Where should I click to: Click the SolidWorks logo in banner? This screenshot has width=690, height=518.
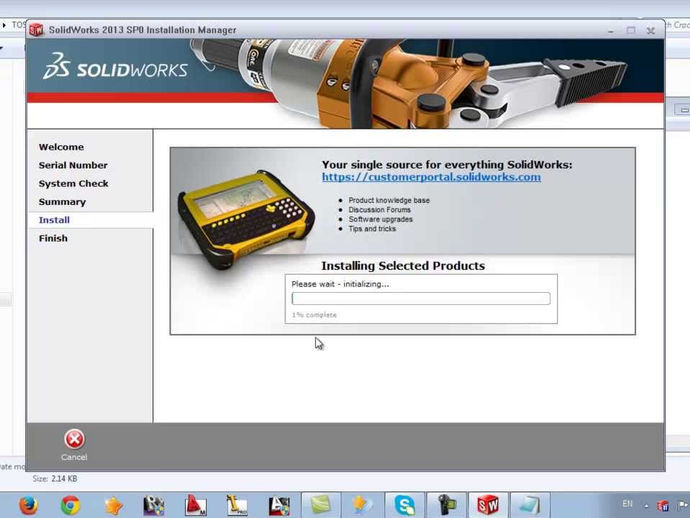pyautogui.click(x=115, y=67)
